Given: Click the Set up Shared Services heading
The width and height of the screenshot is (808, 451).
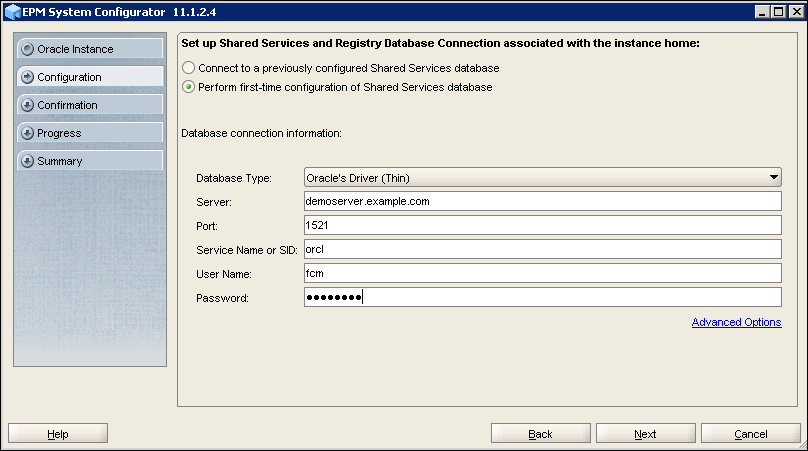Looking at the screenshot, I should click(441, 43).
